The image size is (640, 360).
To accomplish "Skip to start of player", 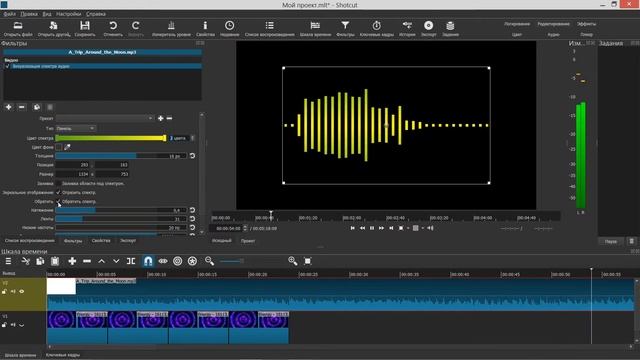I will (x=353, y=228).
